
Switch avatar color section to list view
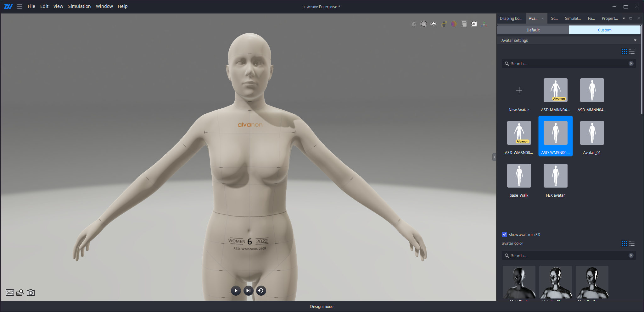tap(632, 244)
